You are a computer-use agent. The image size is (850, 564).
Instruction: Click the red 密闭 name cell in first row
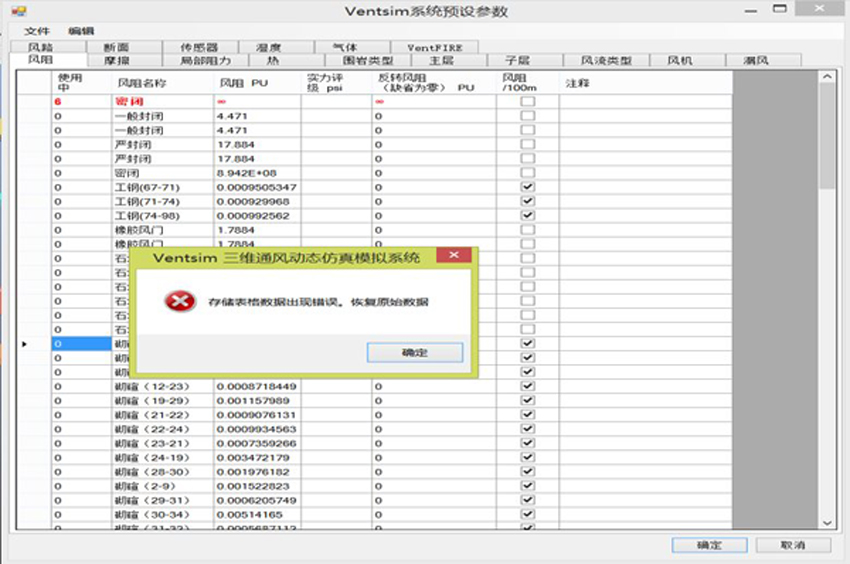pos(163,101)
